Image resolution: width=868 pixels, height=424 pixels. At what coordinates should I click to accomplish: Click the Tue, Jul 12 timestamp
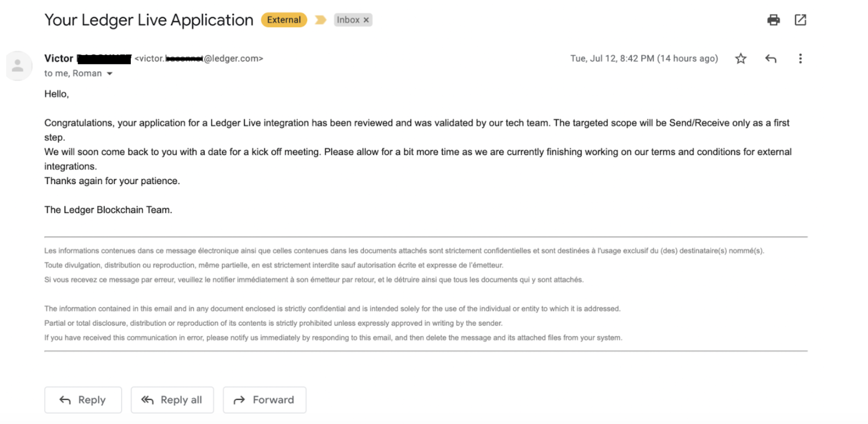point(644,59)
